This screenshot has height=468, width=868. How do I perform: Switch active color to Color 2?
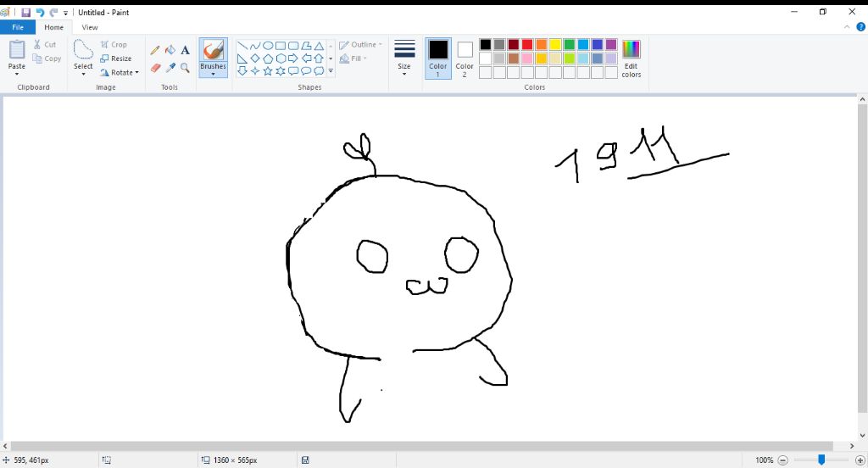click(x=465, y=56)
